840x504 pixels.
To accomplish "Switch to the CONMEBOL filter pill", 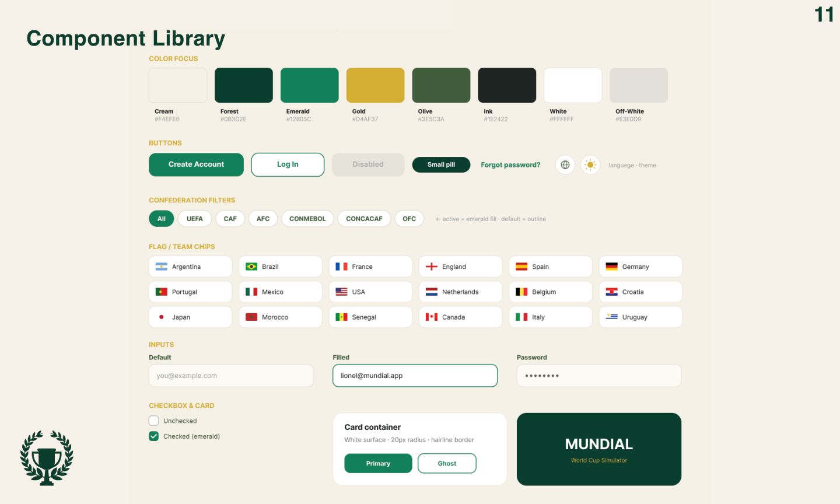I will tap(307, 219).
